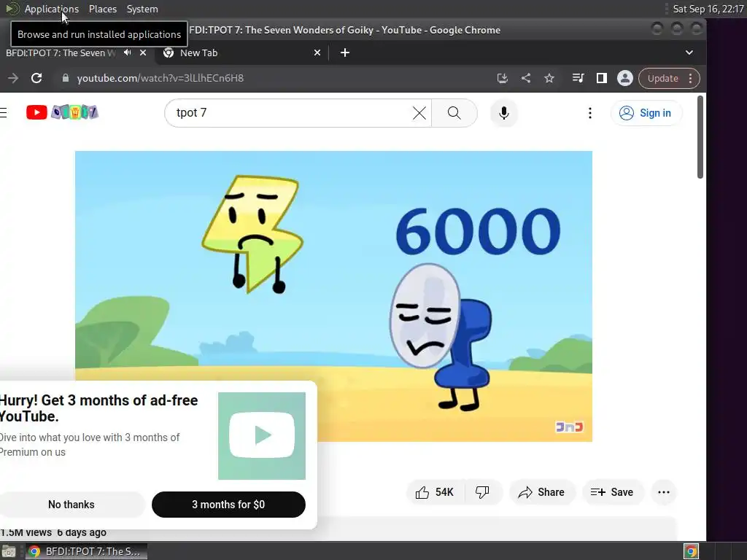Click the video player showing 6000
Screen dimensions: 747x560
(x=333, y=296)
